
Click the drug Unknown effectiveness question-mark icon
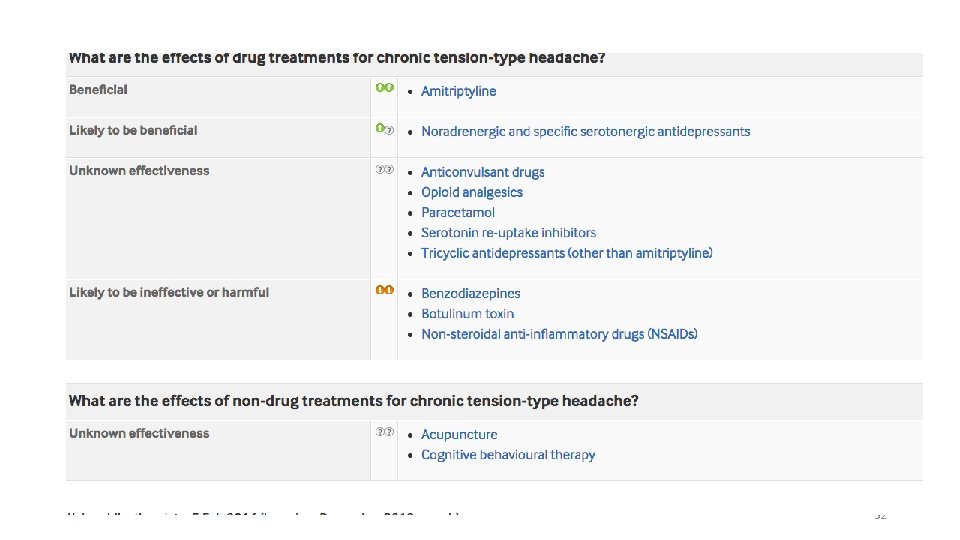[384, 170]
